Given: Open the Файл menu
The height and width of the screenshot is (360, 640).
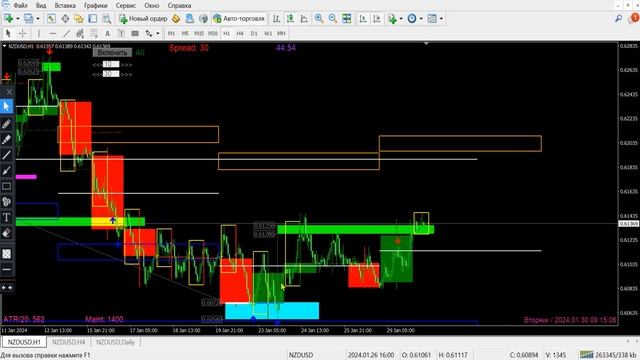Looking at the screenshot, I should point(20,5).
